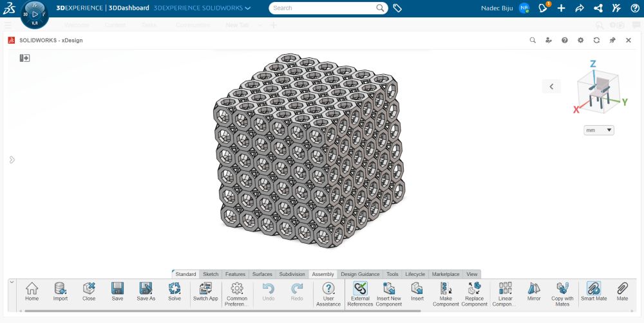This screenshot has height=323, width=644.
Task: Click the magnifier in search box
Action: (381, 8)
